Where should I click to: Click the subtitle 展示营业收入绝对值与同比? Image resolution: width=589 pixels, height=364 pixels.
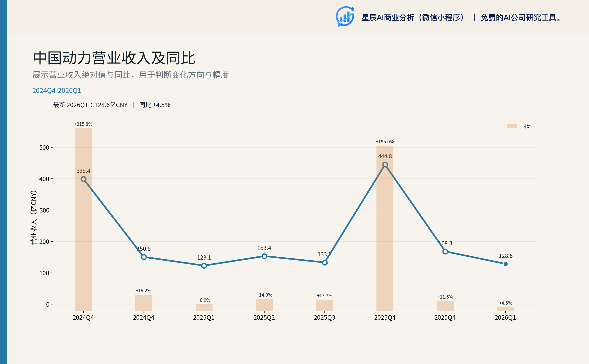[x=81, y=75]
